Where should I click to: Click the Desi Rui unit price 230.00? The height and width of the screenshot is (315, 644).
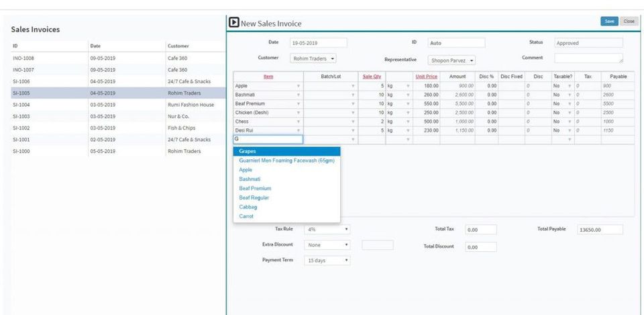coord(427,130)
